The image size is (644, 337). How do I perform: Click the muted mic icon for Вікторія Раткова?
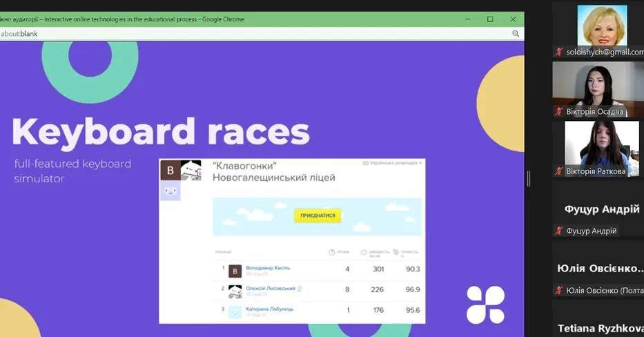pos(559,171)
